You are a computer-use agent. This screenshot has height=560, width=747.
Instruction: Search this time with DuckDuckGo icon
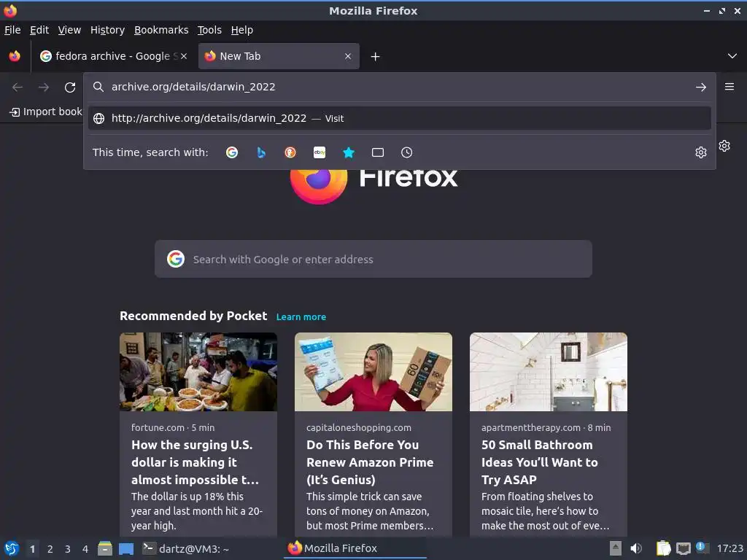pos(290,152)
